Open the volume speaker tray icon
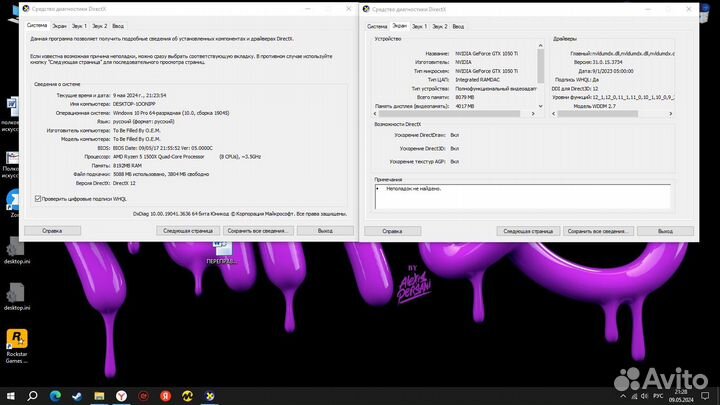720x405 pixels. [644, 396]
